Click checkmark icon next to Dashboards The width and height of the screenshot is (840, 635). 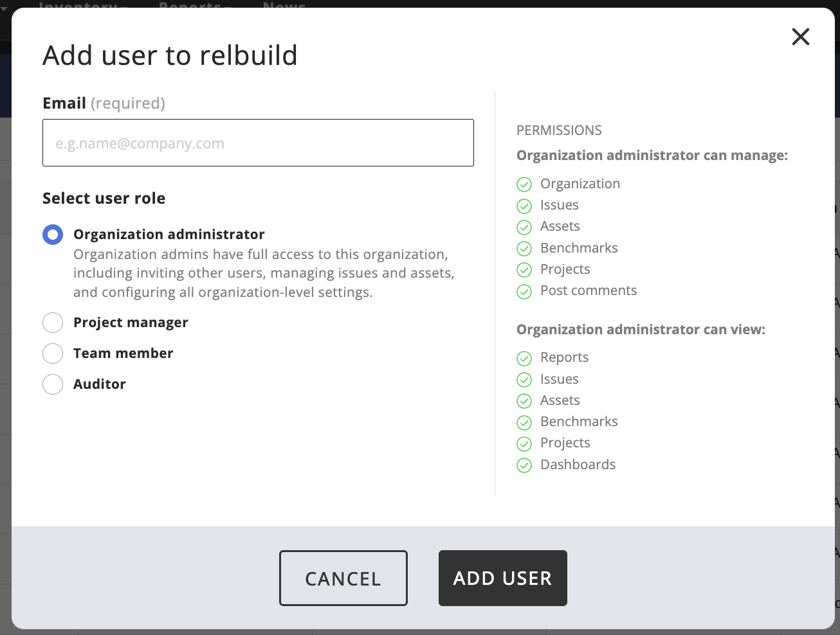pyautogui.click(x=524, y=465)
